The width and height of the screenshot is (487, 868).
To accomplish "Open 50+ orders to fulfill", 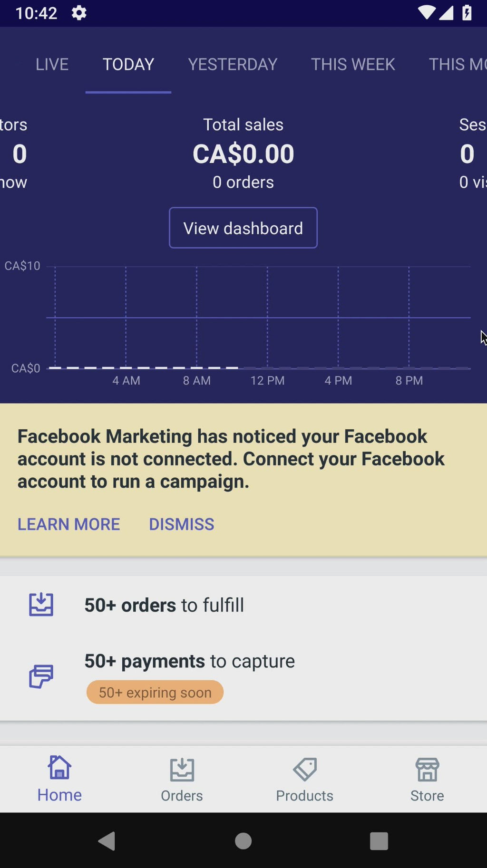I will (x=164, y=605).
